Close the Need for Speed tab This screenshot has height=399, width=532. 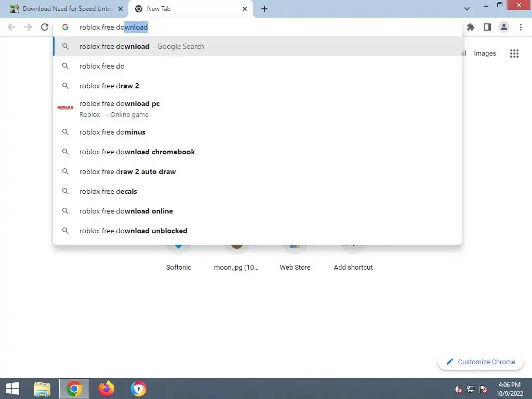(121, 9)
